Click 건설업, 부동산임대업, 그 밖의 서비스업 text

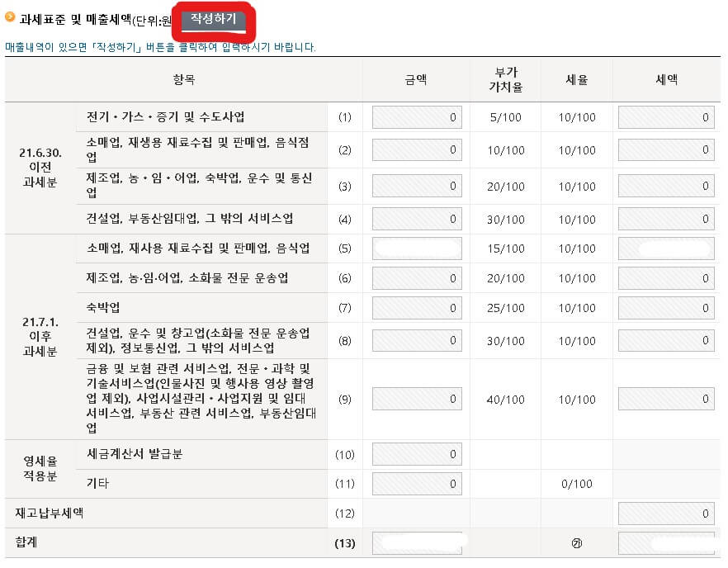pos(190,218)
